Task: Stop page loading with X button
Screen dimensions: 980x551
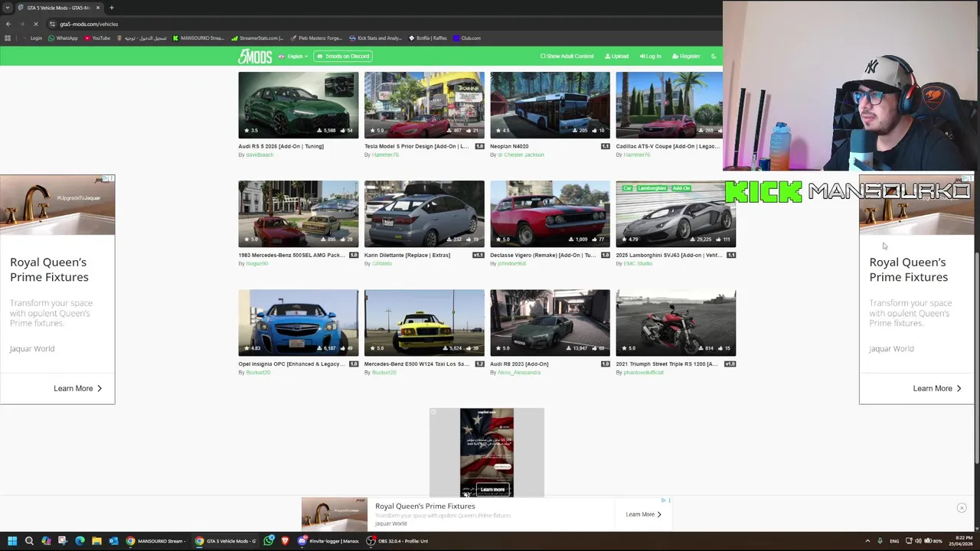Action: click(x=35, y=24)
